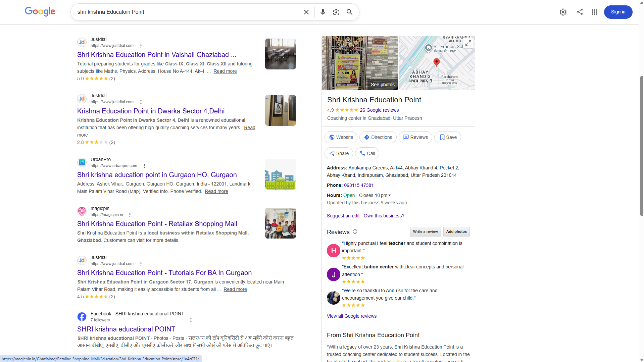Expand the map to full view
Screen dimensions: 644x362
tap(468, 43)
